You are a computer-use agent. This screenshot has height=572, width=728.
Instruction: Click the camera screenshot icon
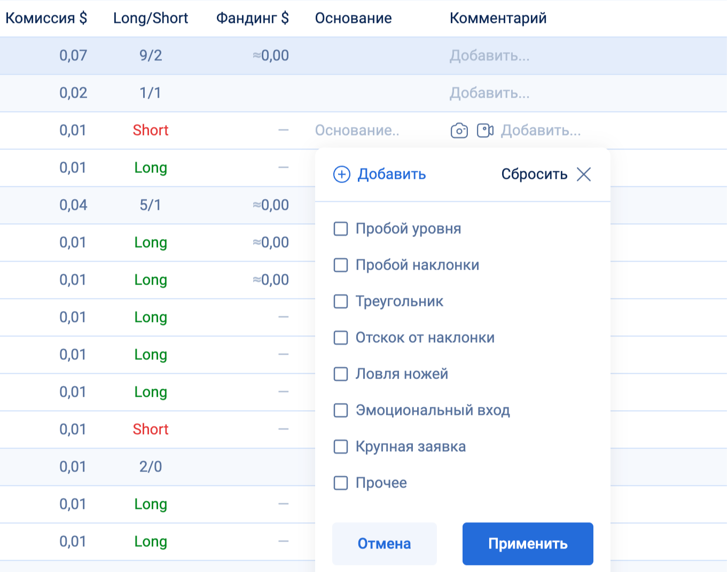pos(459,130)
